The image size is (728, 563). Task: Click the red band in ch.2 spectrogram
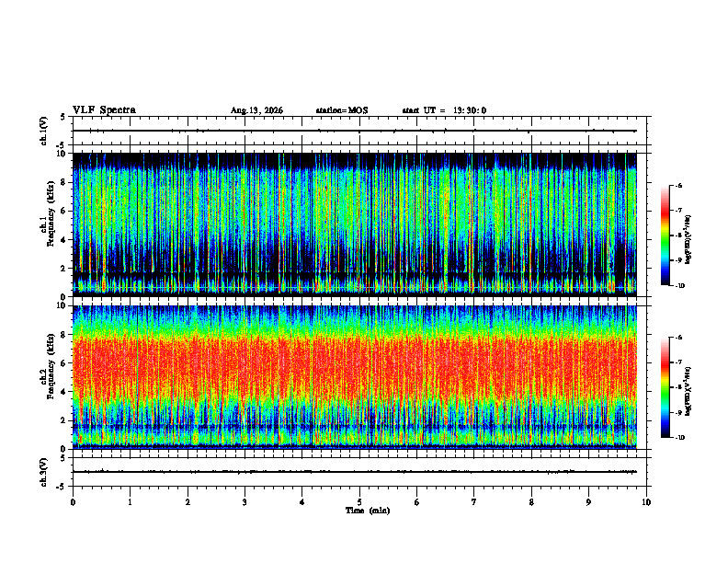pos(354,367)
